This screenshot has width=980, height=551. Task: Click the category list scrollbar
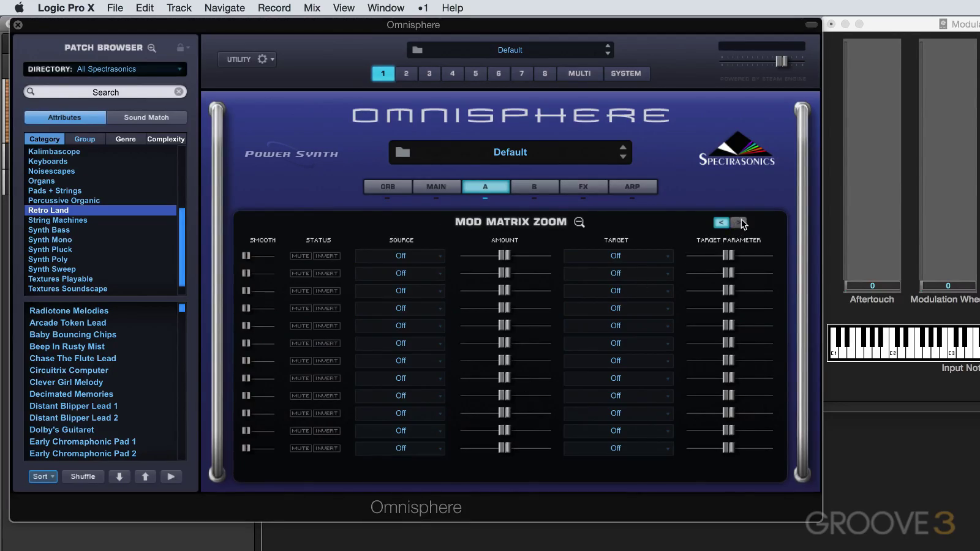pyautogui.click(x=181, y=247)
